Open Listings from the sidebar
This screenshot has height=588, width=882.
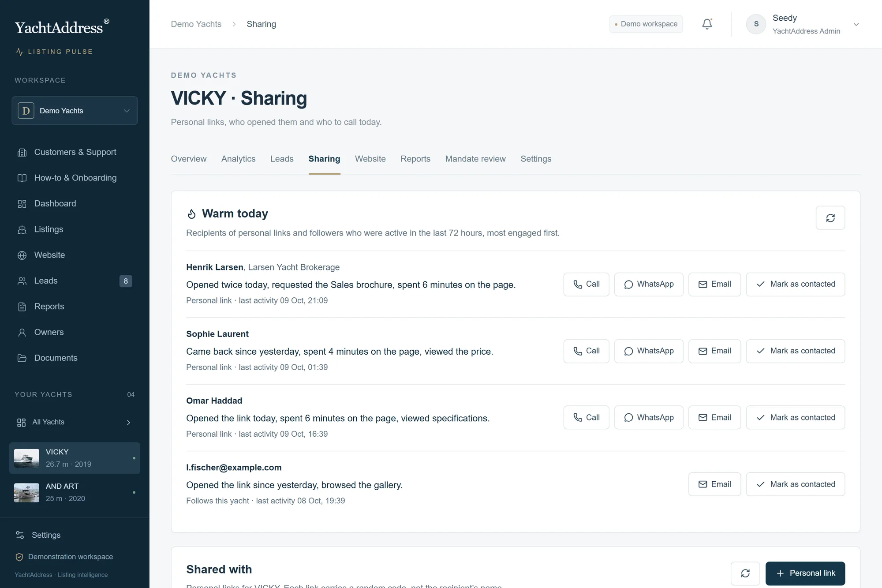75,229
